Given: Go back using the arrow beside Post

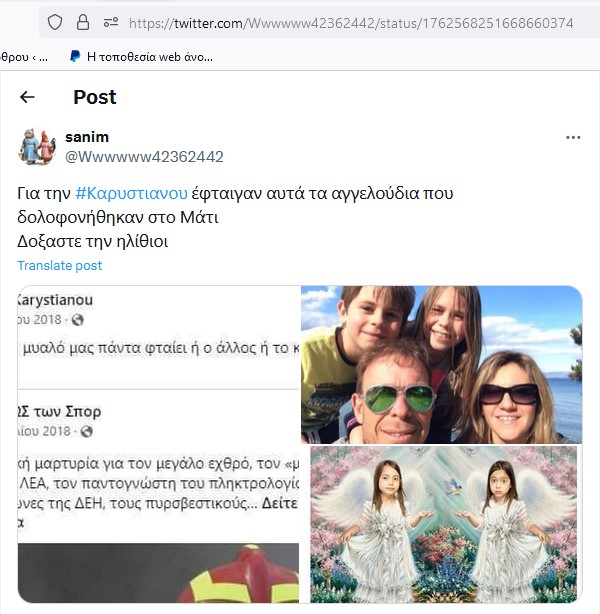Looking at the screenshot, I should click(27, 97).
